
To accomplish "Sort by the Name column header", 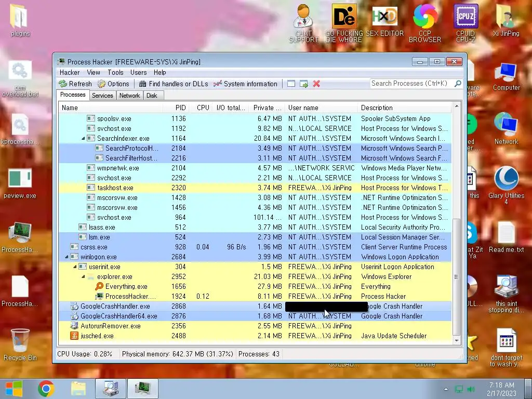I will pyautogui.click(x=111, y=108).
